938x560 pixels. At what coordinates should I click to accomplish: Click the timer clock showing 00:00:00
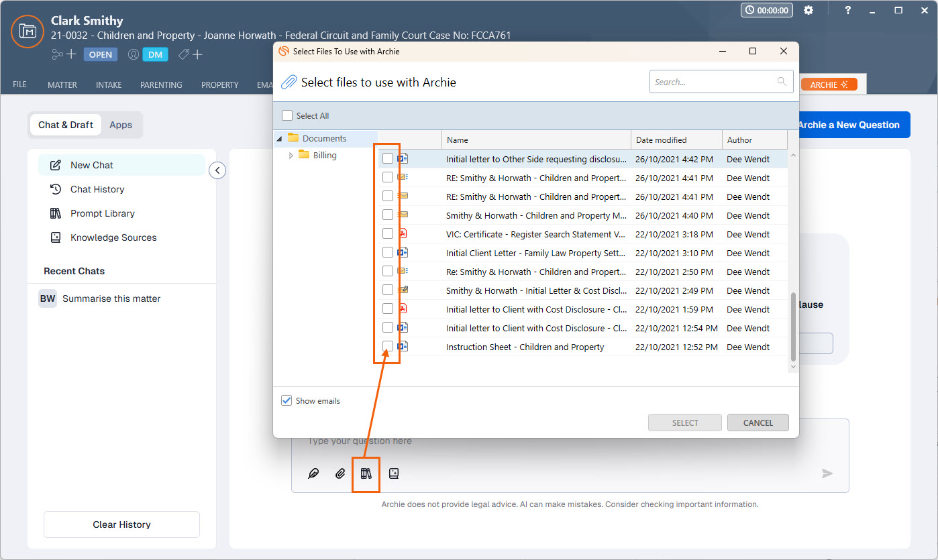[x=767, y=10]
